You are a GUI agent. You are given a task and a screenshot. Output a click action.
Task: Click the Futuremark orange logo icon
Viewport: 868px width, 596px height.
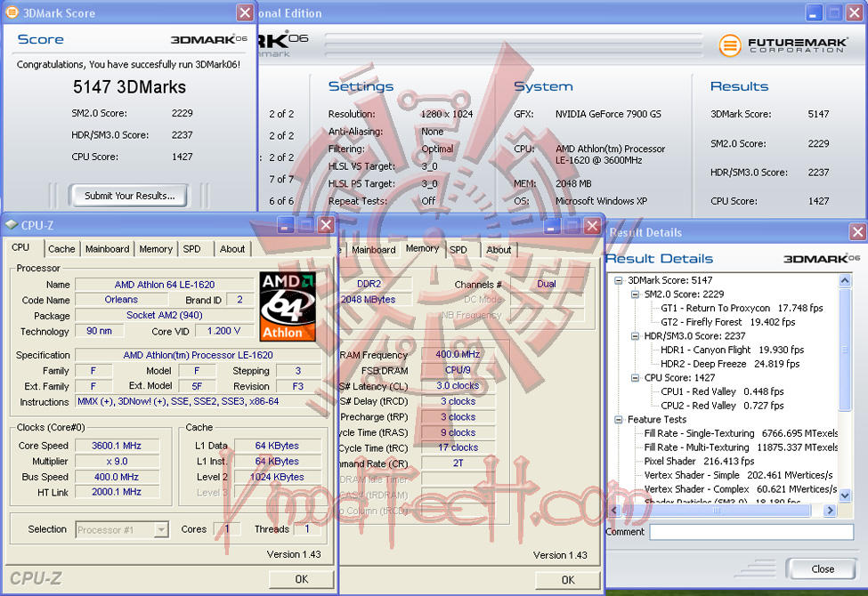pos(730,44)
